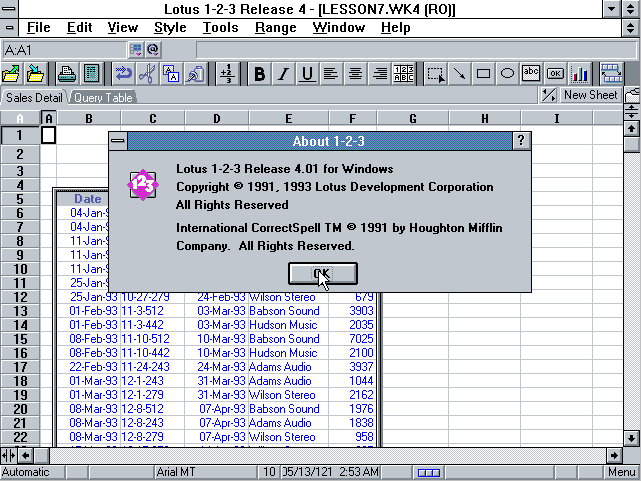The width and height of the screenshot is (641, 481).
Task: Click the Next SmartIcon Set icon
Action: (x=611, y=74)
